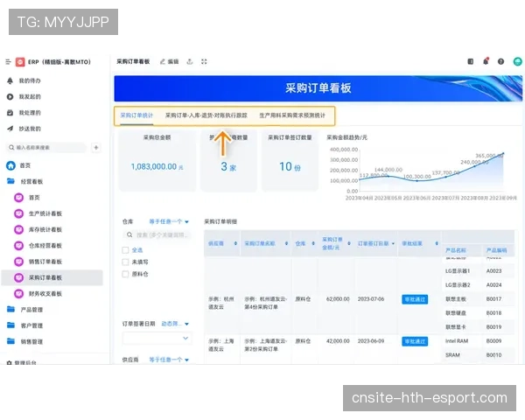This screenshot has width=525, height=420.
Task: Click 示例：杭州道友云 supplier cell
Action: coord(221,303)
